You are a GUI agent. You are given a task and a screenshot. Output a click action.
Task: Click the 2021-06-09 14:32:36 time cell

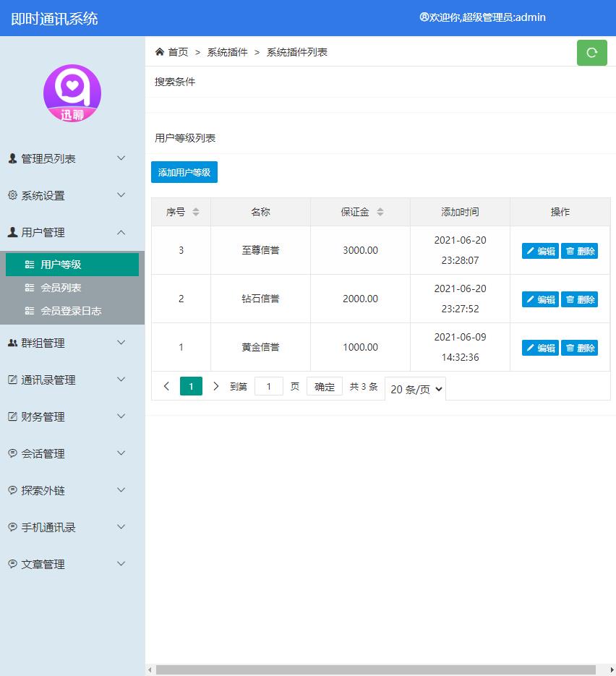click(460, 347)
